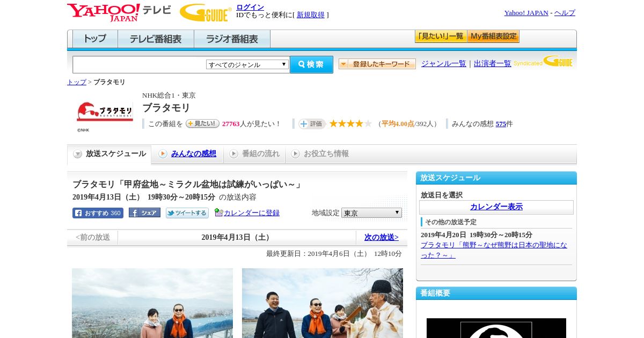Click the 平均4.00点 rating average text
This screenshot has width=644, height=338.
point(398,124)
